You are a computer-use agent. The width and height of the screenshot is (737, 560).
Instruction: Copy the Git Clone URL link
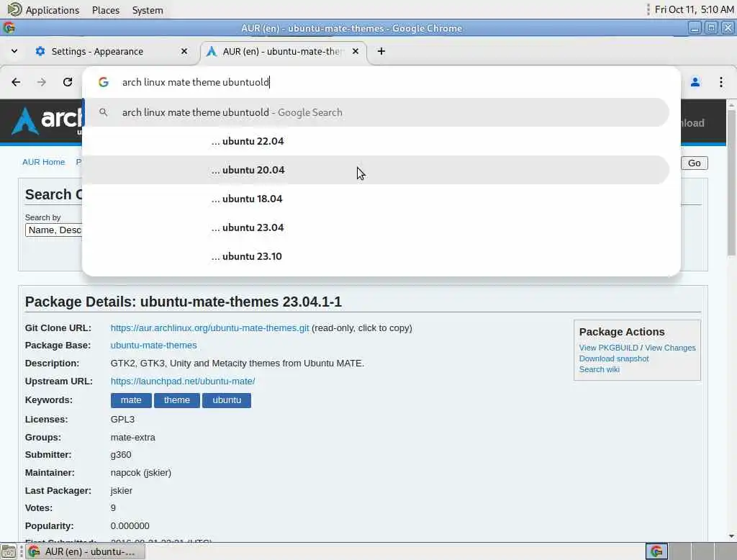click(x=209, y=328)
